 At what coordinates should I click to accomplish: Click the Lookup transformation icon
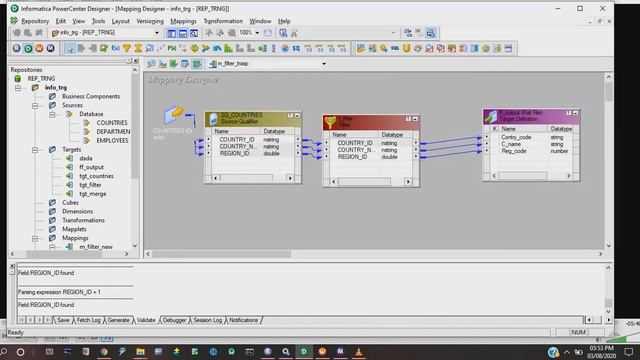149,48
